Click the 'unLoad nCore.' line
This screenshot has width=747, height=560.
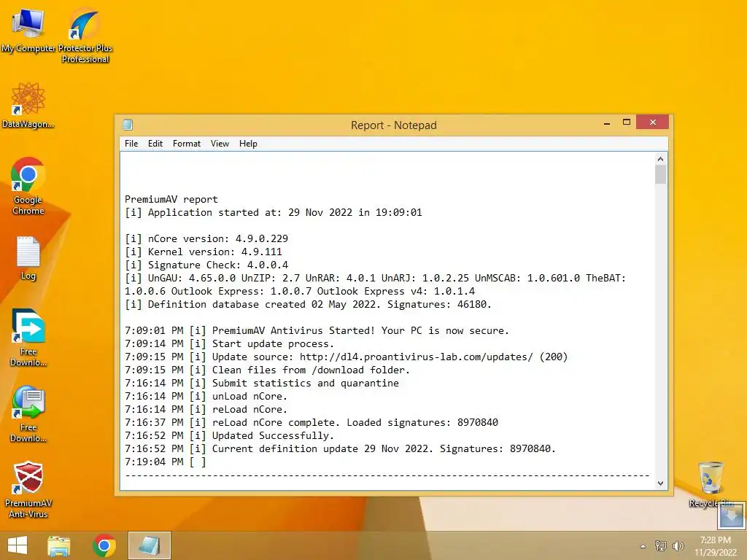206,396
